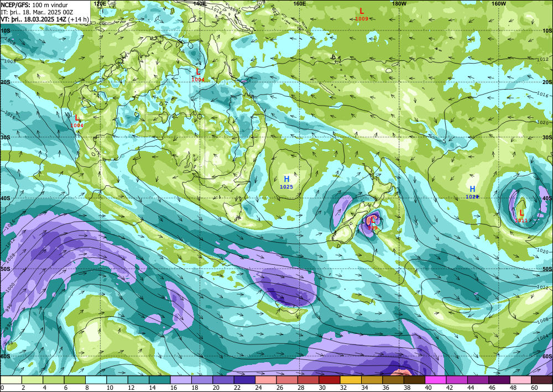
Task: Click the 30S latitude label on left edge
Action: [x=6, y=138]
